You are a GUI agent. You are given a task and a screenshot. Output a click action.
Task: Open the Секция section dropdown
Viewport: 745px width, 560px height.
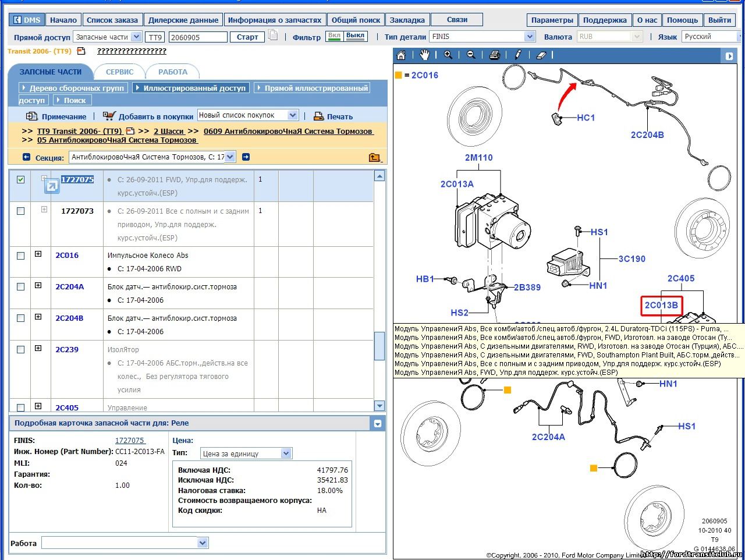pos(230,157)
